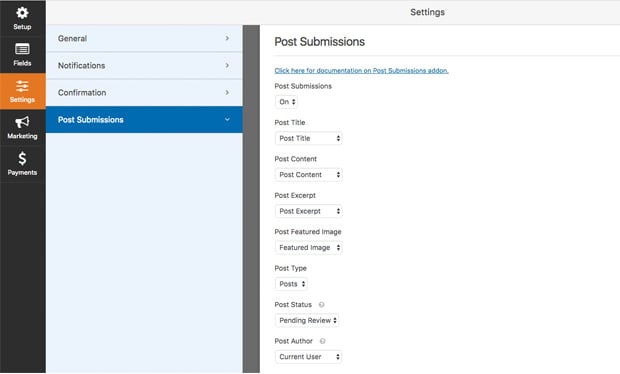
Task: Open the Notifications settings section
Action: [x=144, y=66]
